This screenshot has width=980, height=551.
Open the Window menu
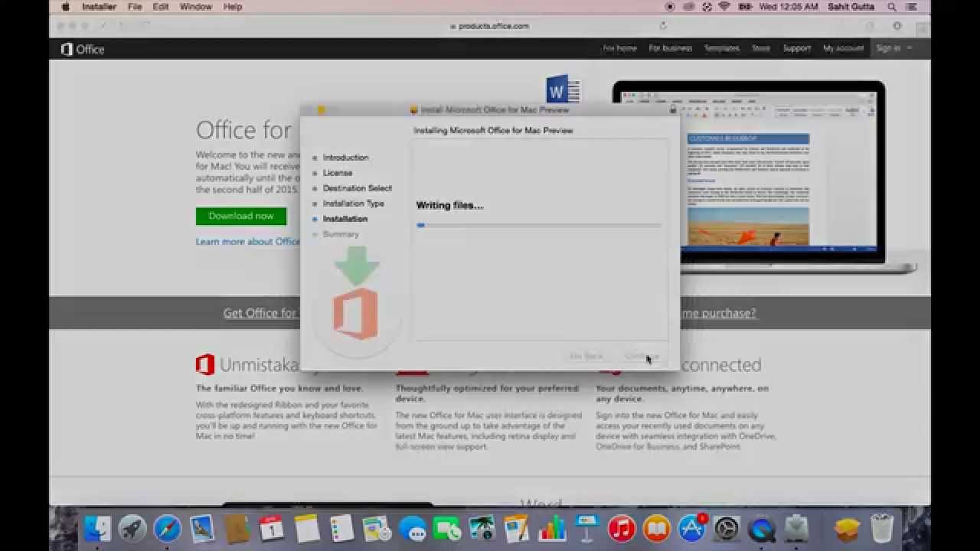click(x=196, y=7)
